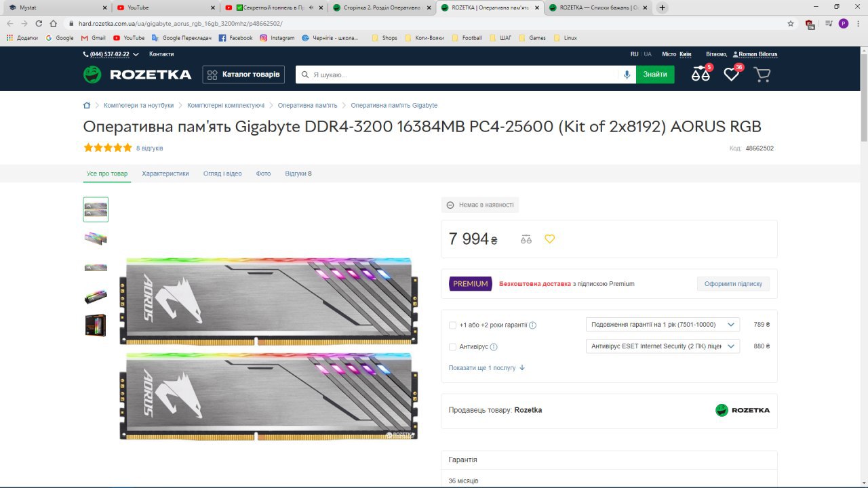Click the user icon beside Roman Bilorus
Viewport: 868px width, 488px height.
point(735,54)
